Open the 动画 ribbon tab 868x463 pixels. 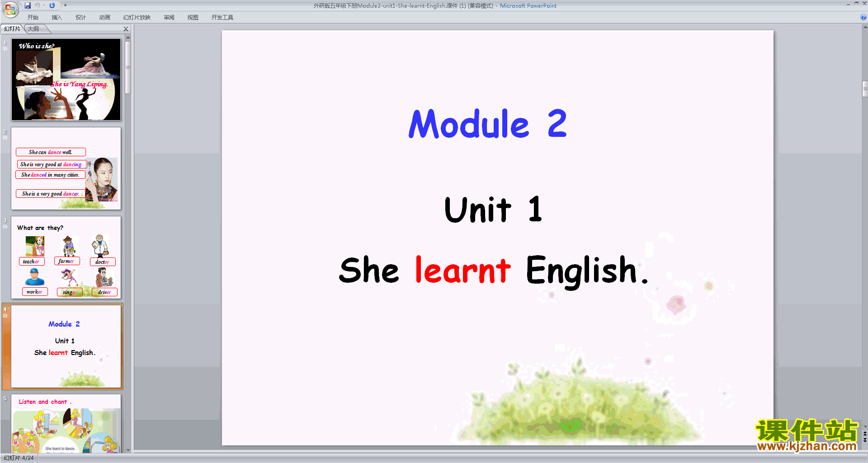coord(105,18)
